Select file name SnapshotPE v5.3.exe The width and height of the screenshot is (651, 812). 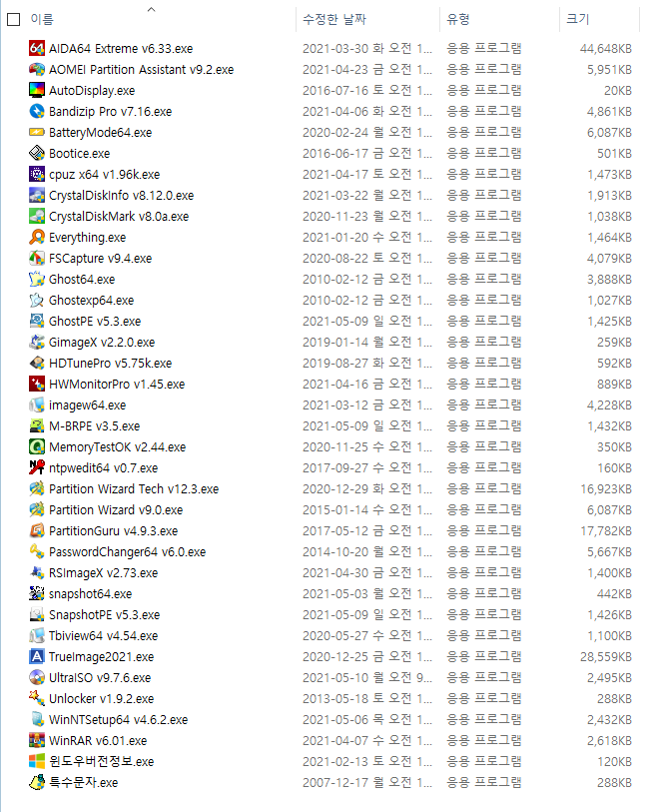coord(105,614)
